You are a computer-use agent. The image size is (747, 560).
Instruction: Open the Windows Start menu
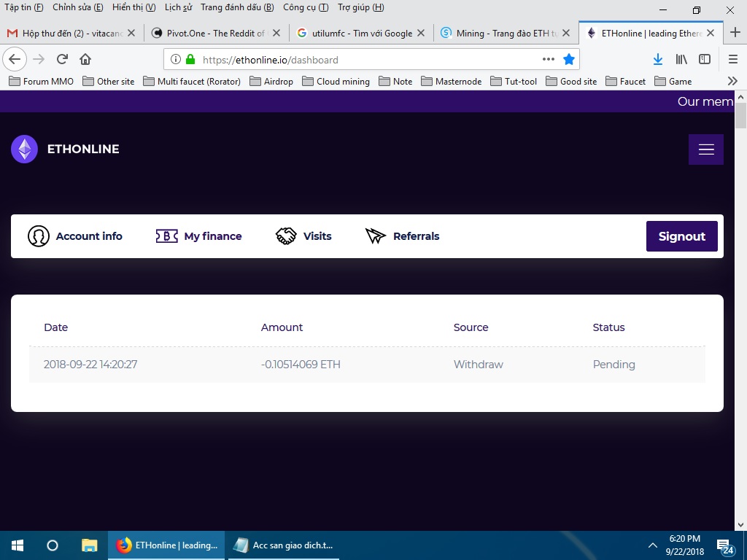[18, 545]
